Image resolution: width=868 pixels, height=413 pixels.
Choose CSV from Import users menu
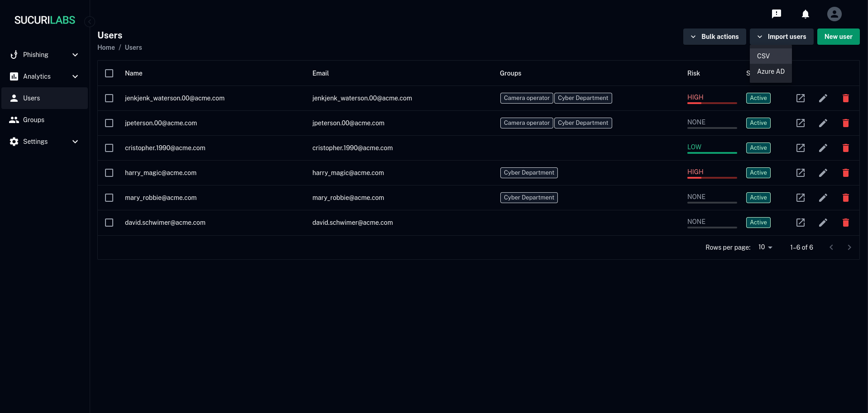pyautogui.click(x=770, y=56)
